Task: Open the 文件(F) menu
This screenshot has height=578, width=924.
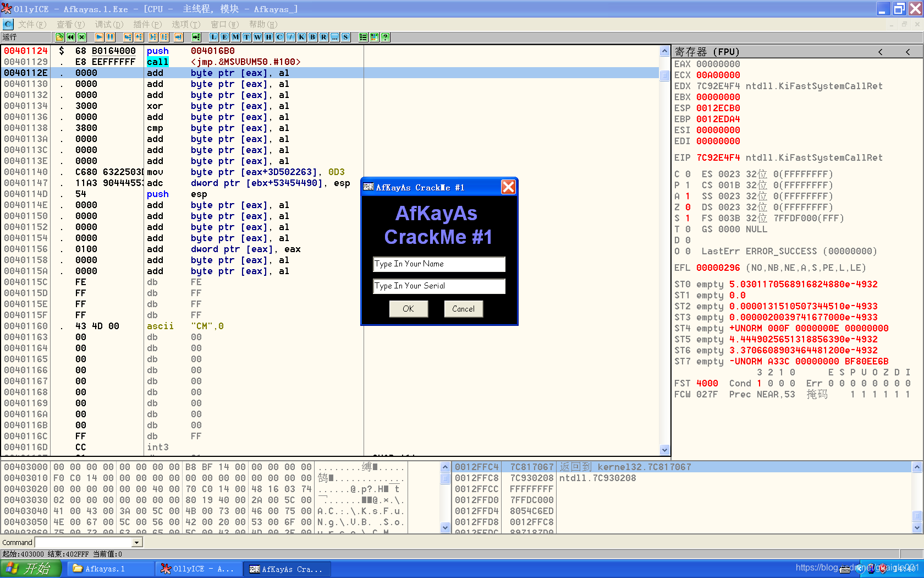Action: click(x=32, y=24)
